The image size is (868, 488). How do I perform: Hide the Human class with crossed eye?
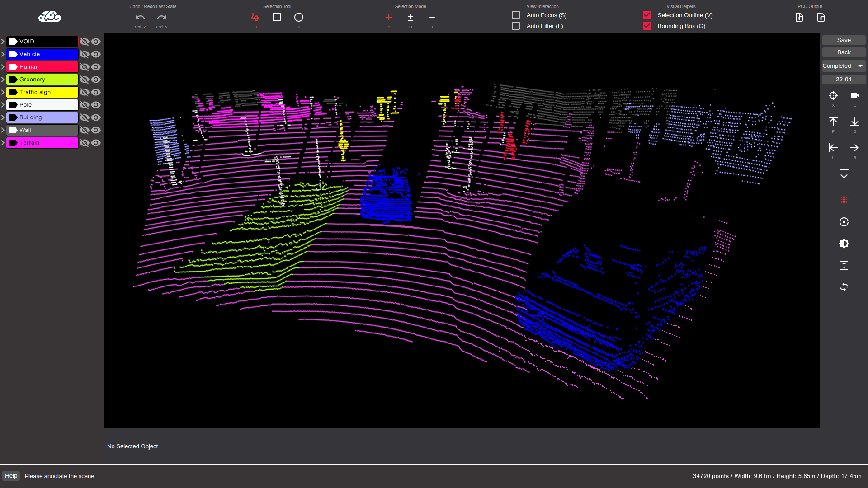click(x=85, y=67)
